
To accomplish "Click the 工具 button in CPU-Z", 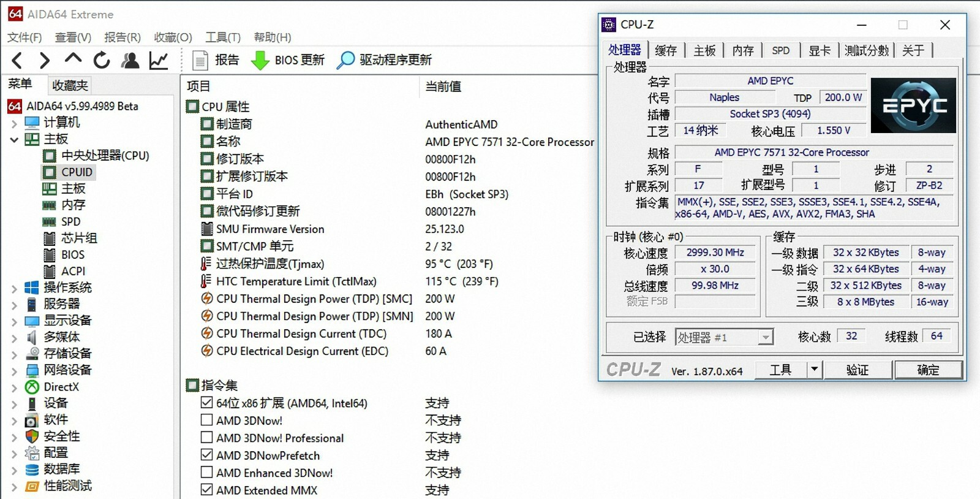I will [781, 370].
